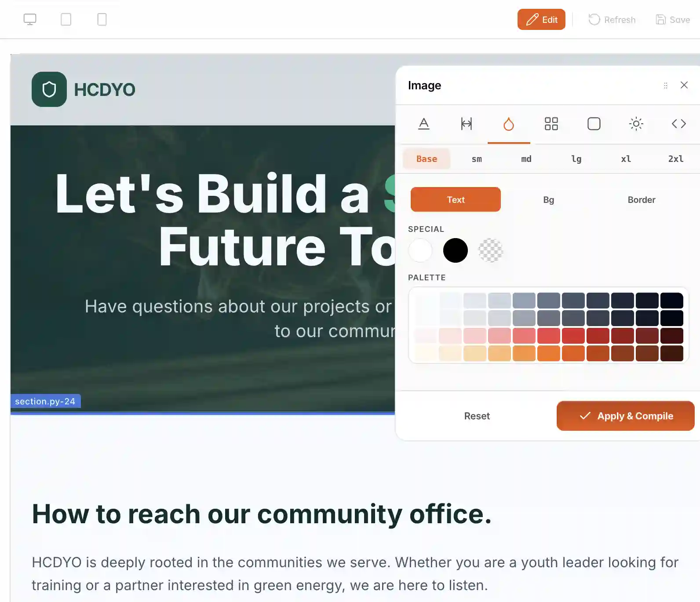The image size is (700, 602).
Task: Open the spacing width tab icon
Action: (x=466, y=124)
